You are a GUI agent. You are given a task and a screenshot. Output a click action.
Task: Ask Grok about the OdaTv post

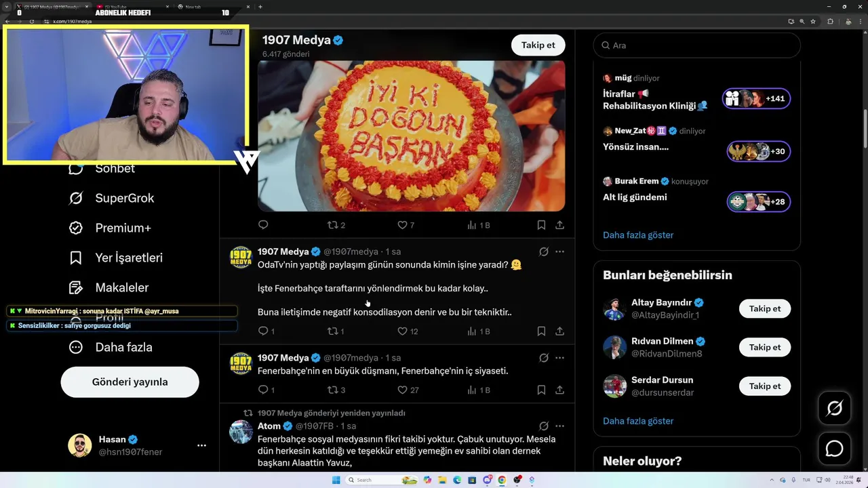click(543, 251)
